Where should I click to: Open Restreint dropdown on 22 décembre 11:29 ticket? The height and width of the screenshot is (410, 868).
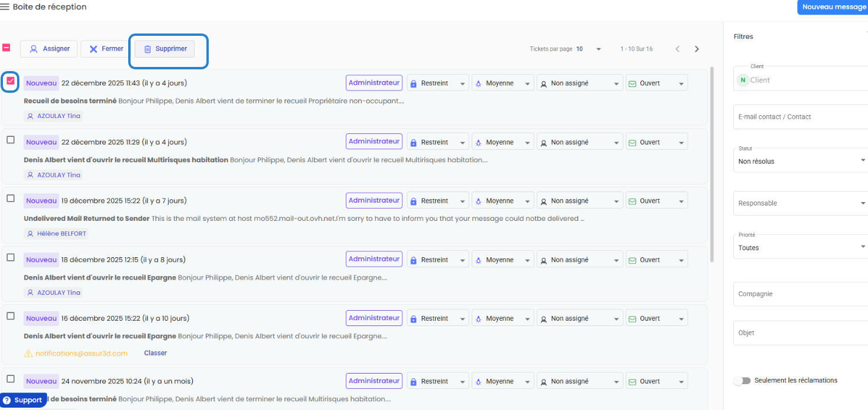pyautogui.click(x=438, y=142)
